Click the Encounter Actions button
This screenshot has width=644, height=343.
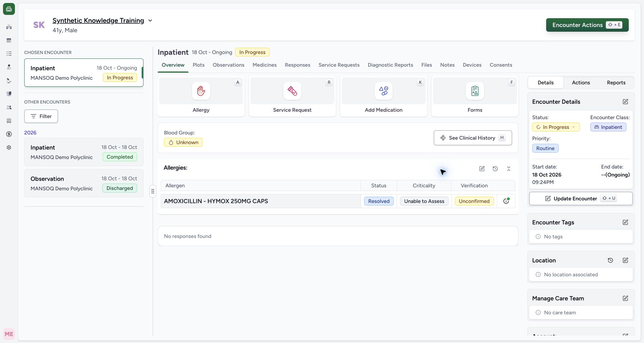[x=587, y=25]
